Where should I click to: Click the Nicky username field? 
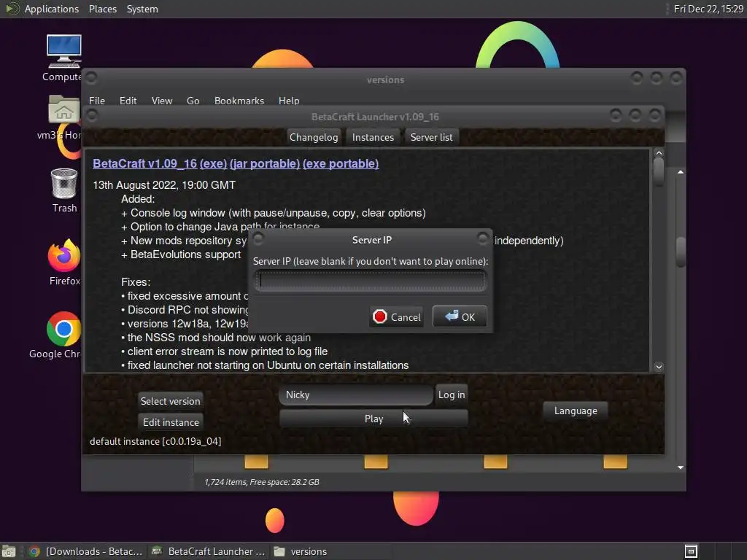(356, 394)
